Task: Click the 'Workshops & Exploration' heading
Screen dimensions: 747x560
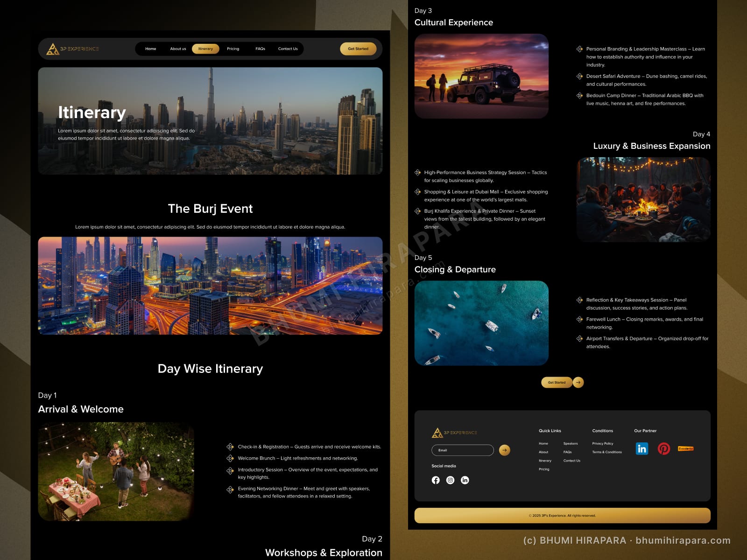Action: coord(324,553)
